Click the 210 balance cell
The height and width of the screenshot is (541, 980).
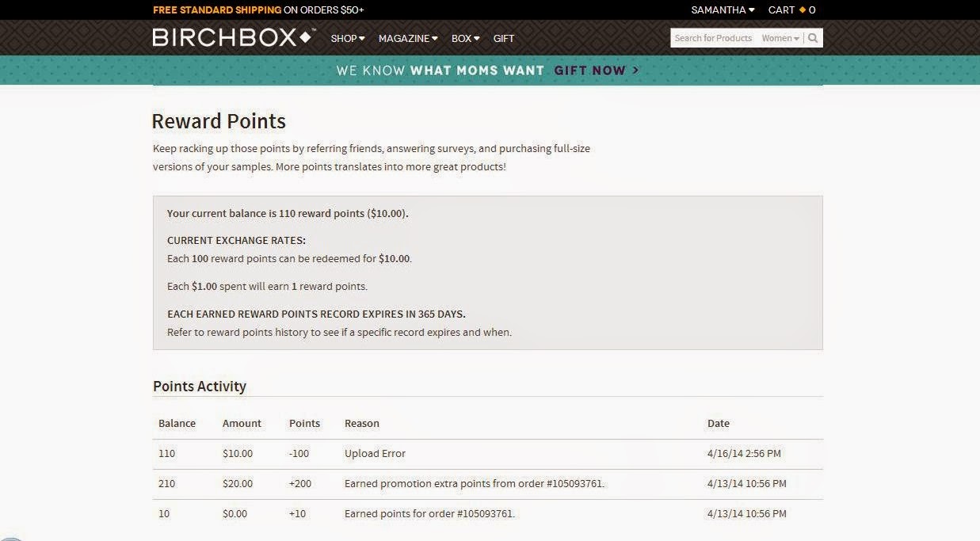click(x=166, y=483)
